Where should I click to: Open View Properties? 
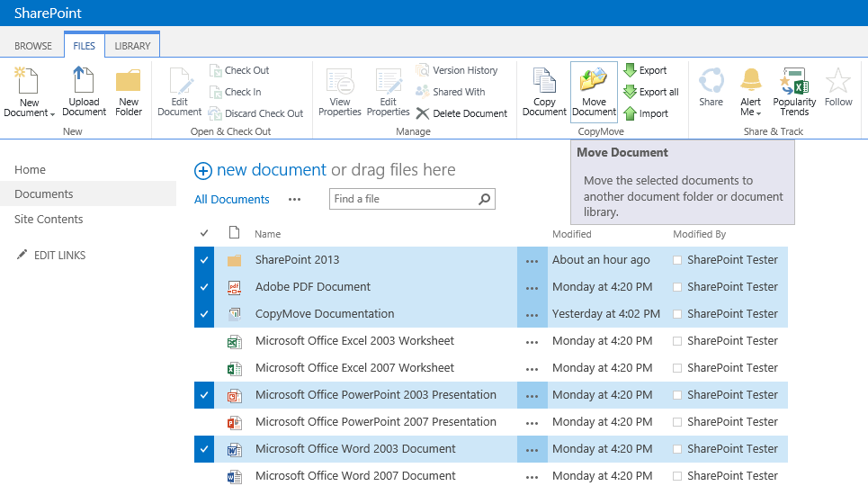tap(339, 92)
